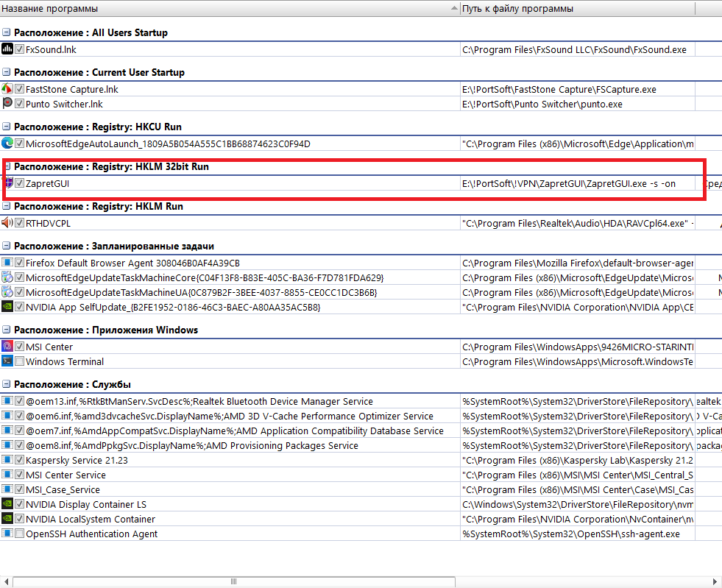Viewport: 722px width, 588px height.
Task: Enable the OpenSSH Authentication Agent checkbox
Action: point(20,534)
